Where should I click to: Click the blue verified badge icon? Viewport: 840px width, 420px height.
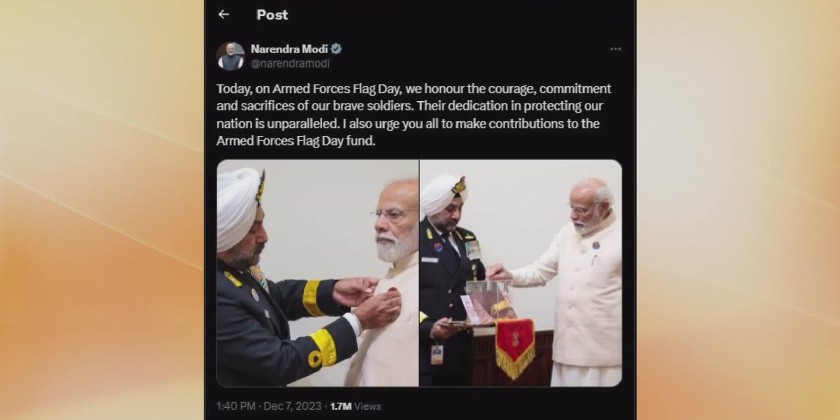click(336, 49)
